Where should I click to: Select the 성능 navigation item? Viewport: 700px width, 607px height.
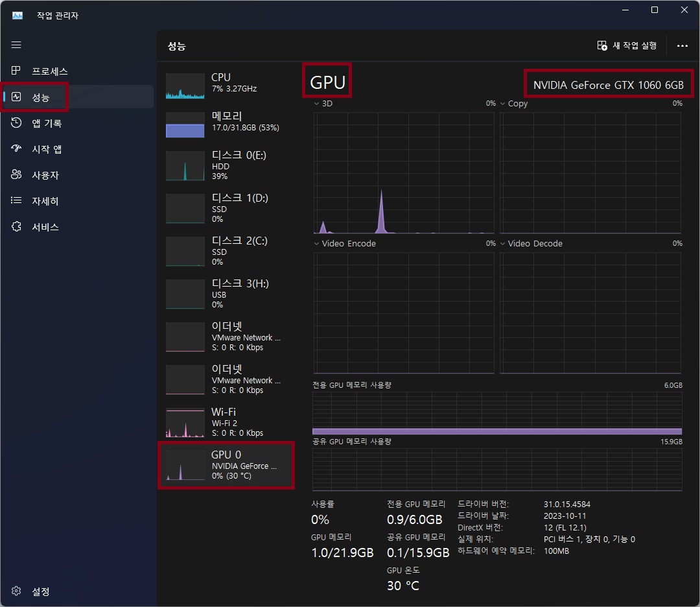click(x=77, y=97)
